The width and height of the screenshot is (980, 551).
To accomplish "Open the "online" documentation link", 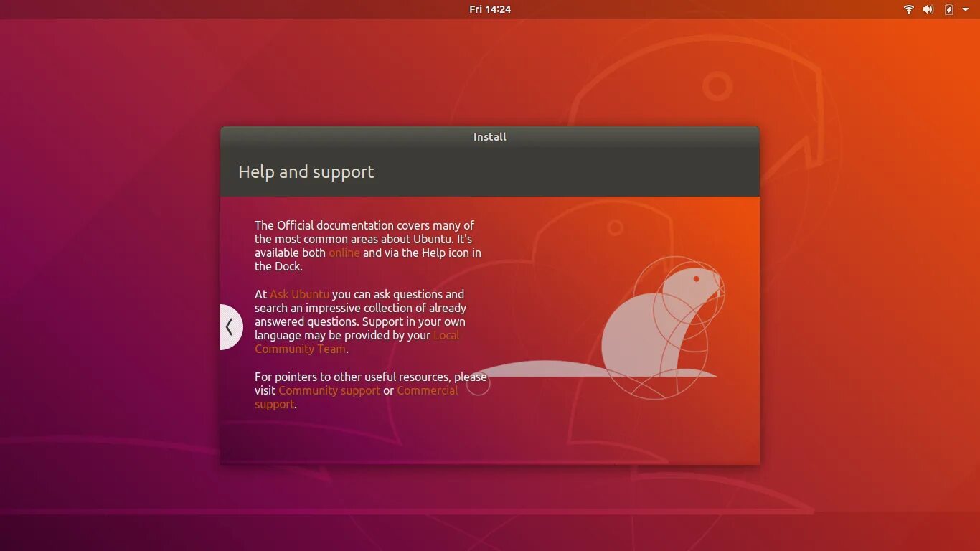I will click(x=344, y=253).
